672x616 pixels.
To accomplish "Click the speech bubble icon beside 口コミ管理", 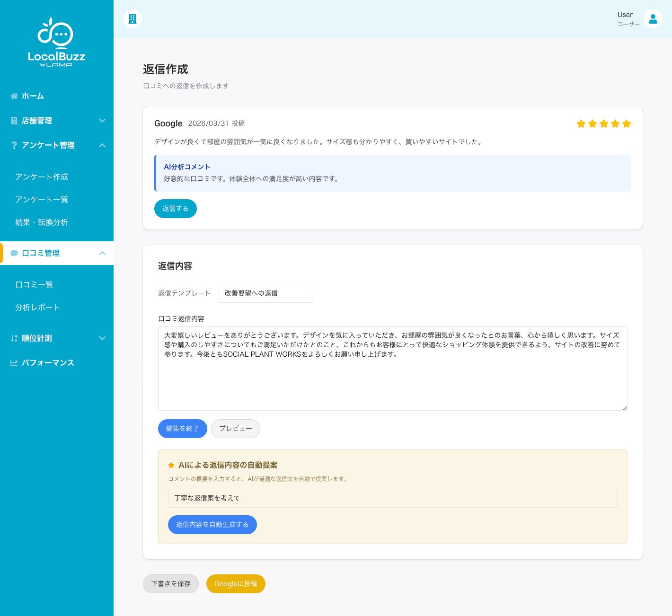I will [14, 253].
